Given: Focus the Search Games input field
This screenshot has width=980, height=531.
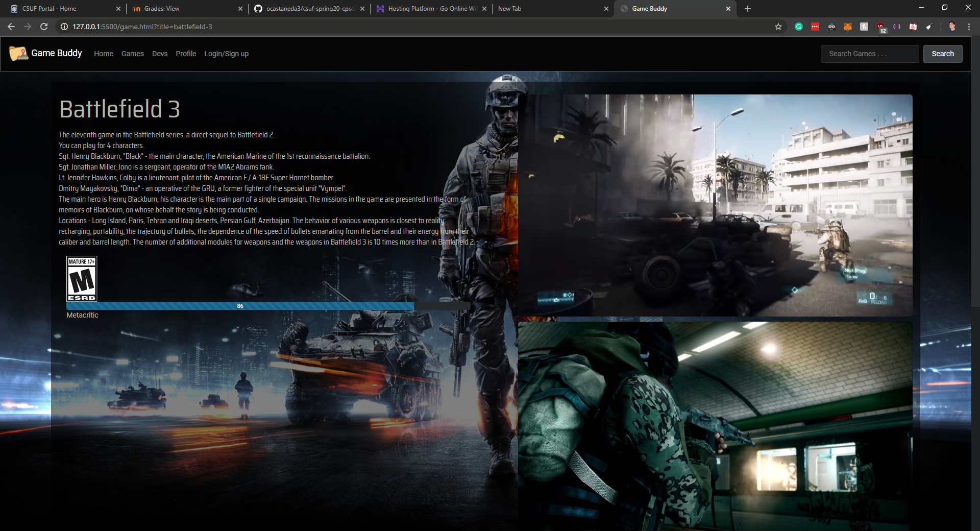Looking at the screenshot, I should tap(869, 54).
